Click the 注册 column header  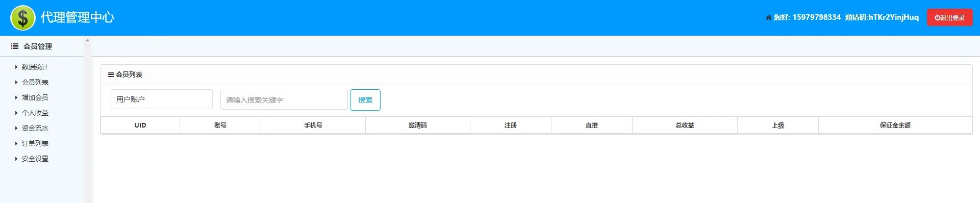511,125
